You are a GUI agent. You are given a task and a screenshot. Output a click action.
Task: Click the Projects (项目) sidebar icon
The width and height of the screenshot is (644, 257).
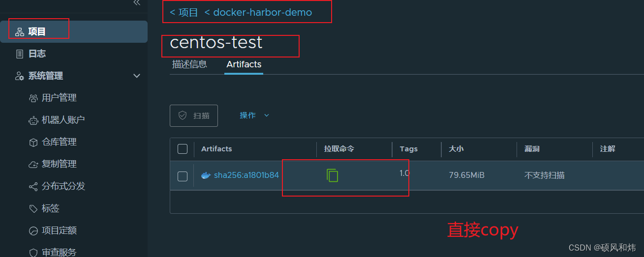click(x=20, y=32)
